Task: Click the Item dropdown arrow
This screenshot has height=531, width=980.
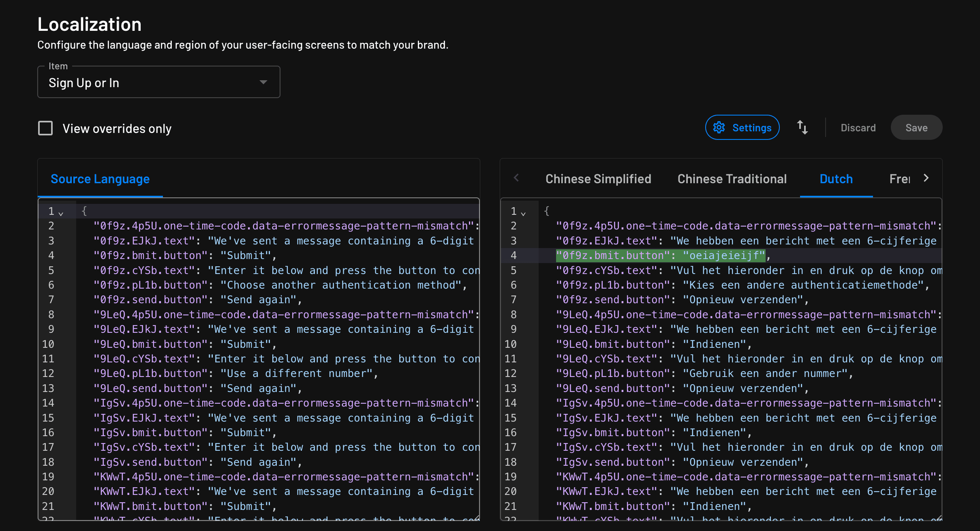Action: pyautogui.click(x=263, y=82)
